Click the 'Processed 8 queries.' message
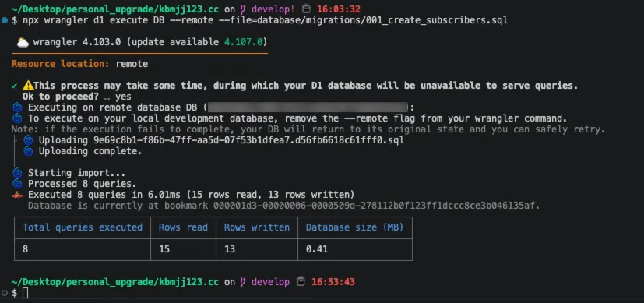644x303 pixels. pos(82,184)
